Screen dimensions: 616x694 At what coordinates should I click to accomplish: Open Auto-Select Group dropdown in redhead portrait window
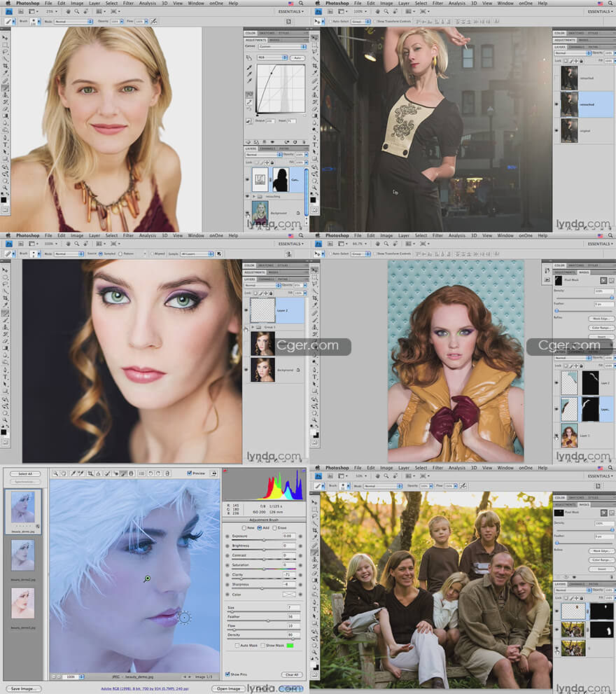361,254
